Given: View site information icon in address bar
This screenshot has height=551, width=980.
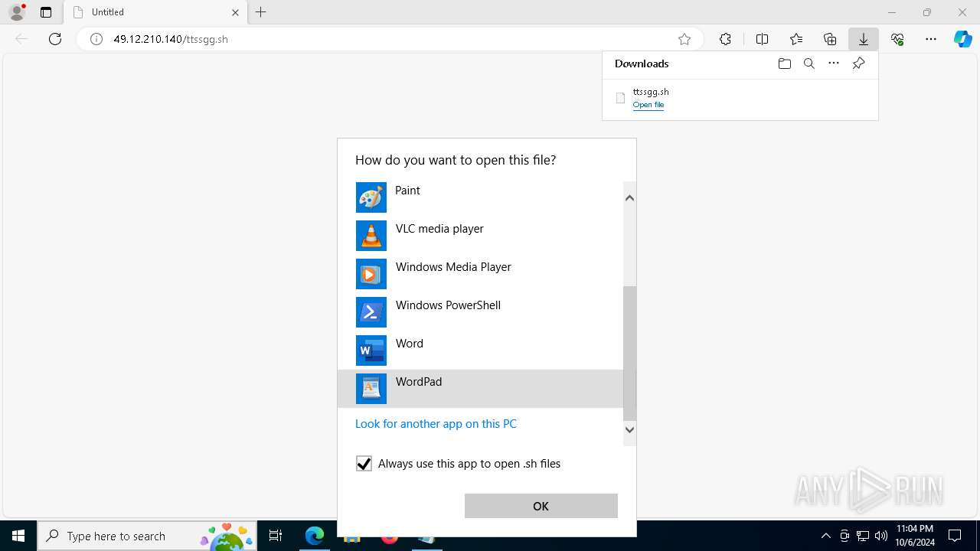Looking at the screenshot, I should click(x=96, y=39).
